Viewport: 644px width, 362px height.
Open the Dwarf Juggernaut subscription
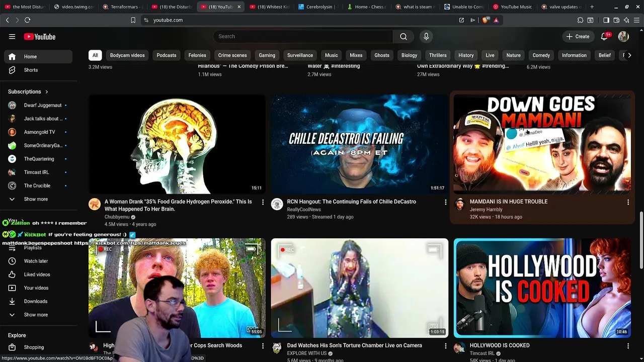tap(39, 105)
